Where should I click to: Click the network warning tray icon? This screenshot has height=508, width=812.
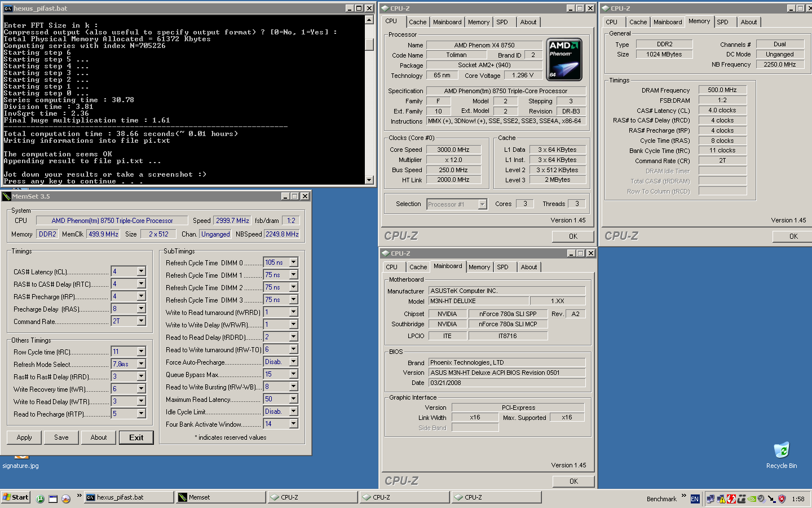721,498
